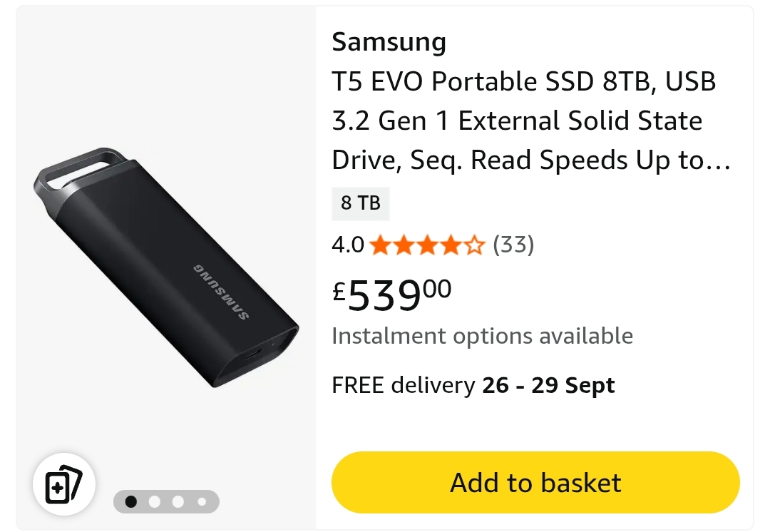This screenshot has width=770, height=532.
Task: Click the 4.0 rating number
Action: pos(348,245)
